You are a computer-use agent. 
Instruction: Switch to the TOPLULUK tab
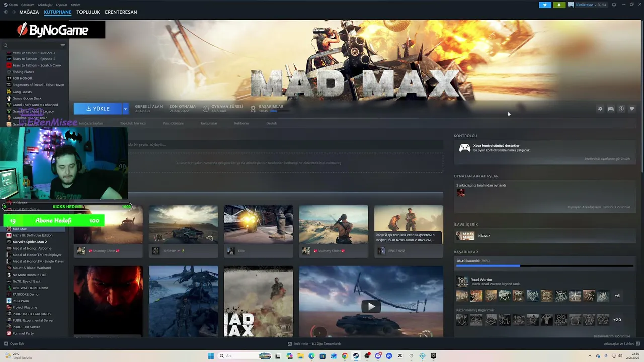click(x=88, y=12)
